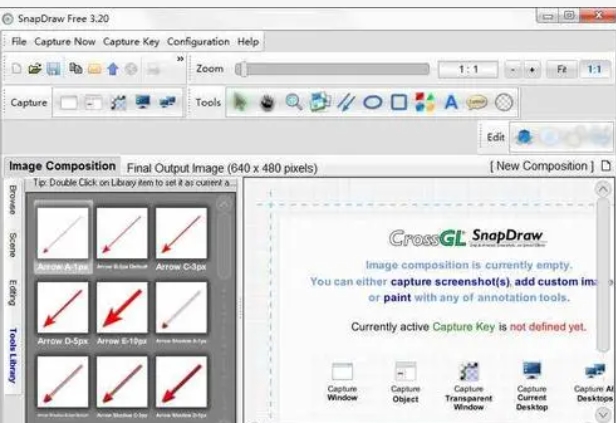The image size is (616, 423).
Task: Click the Fit zoom button
Action: click(x=562, y=70)
